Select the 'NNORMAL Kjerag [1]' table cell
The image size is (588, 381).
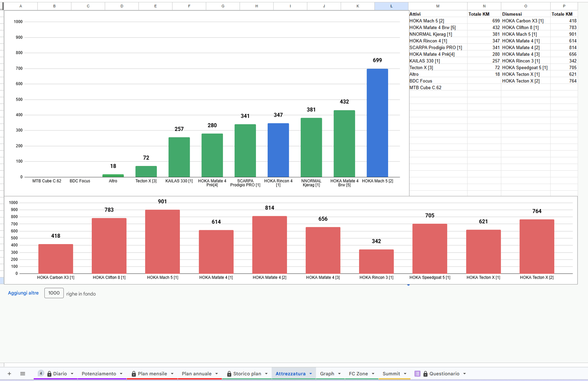coord(438,34)
